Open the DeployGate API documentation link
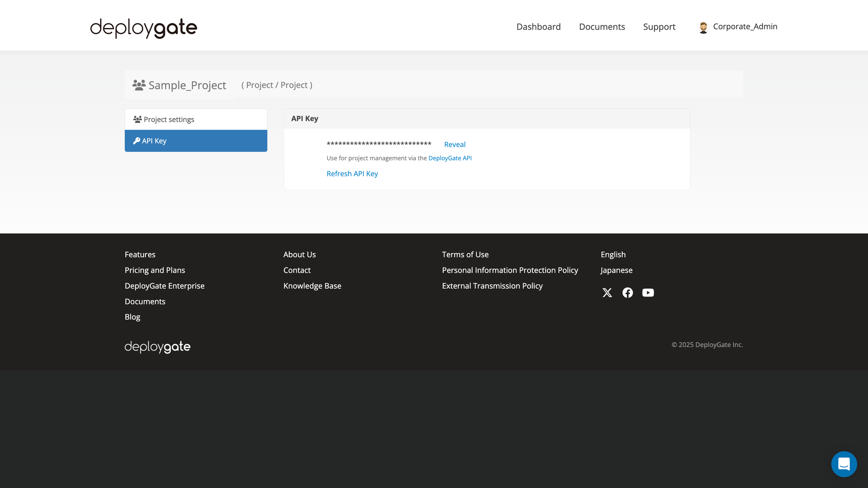Viewport: 868px width, 488px height. (x=450, y=158)
